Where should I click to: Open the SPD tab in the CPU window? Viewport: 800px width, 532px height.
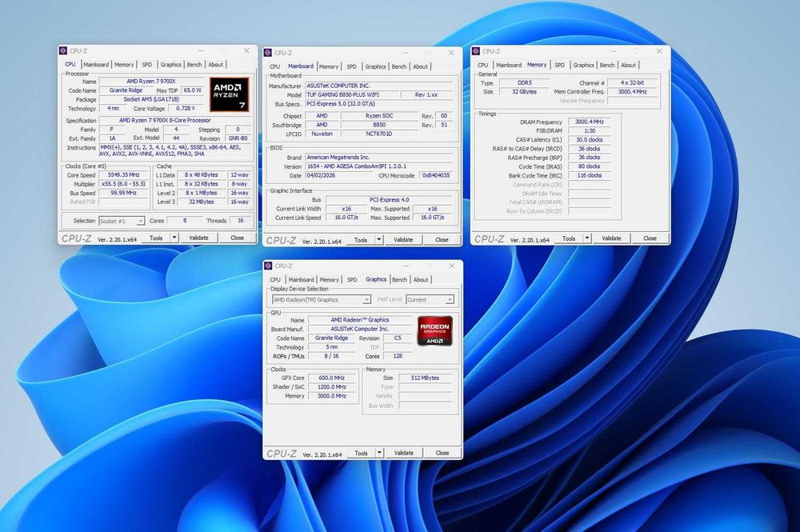coord(147,65)
